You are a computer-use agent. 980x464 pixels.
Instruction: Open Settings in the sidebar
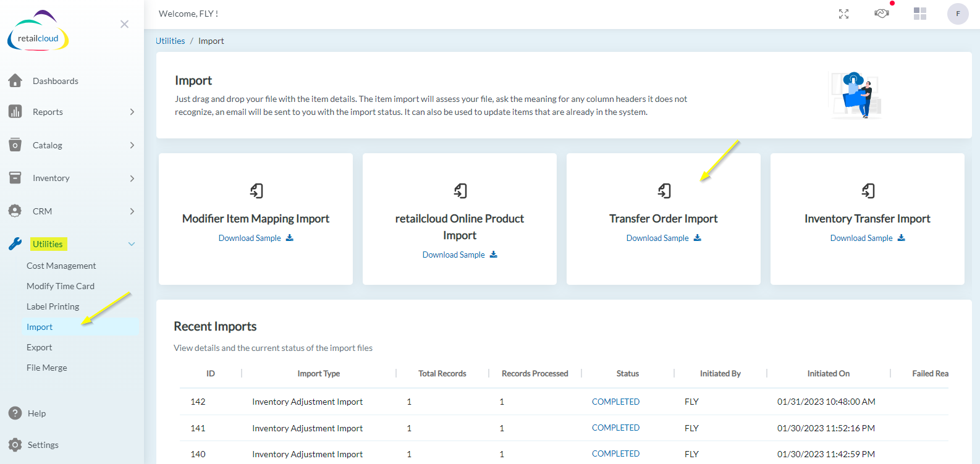(43, 445)
